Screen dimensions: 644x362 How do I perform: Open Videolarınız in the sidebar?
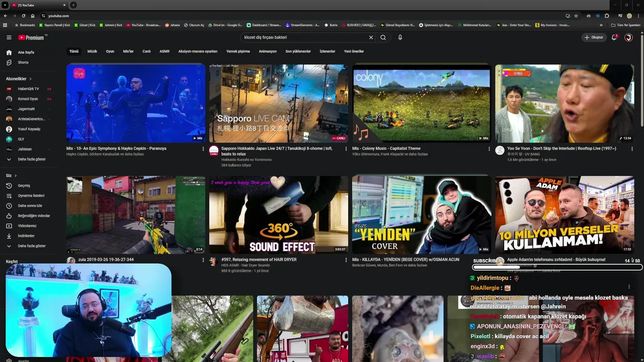click(28, 226)
